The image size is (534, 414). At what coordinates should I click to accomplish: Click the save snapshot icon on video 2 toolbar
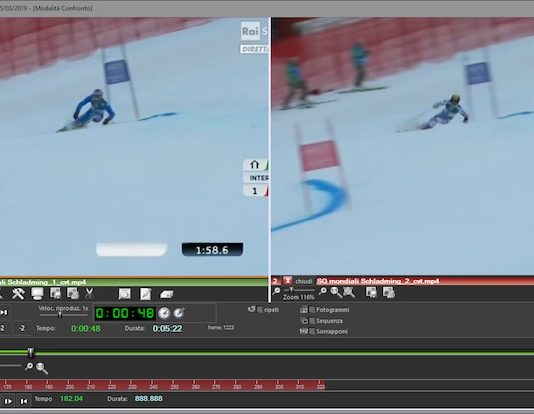tap(372, 292)
